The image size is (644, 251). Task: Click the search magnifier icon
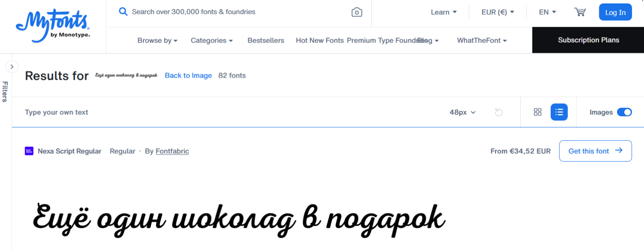point(123,12)
